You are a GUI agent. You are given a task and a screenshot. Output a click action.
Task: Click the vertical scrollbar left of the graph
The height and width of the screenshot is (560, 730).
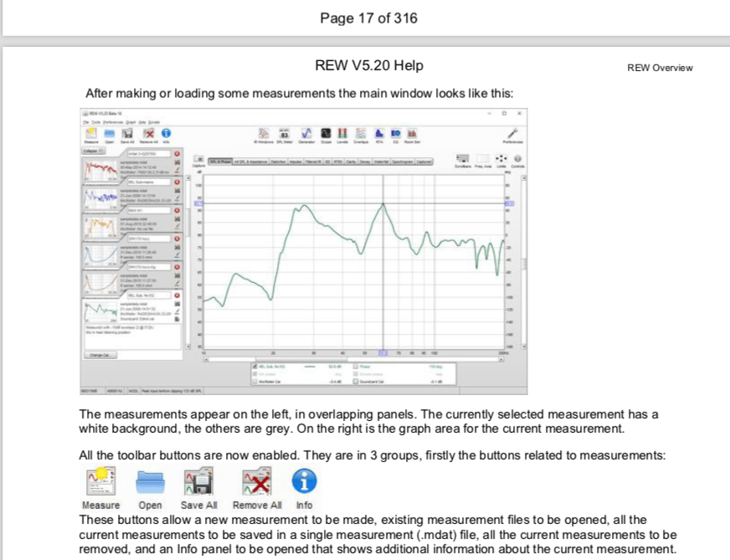(x=188, y=261)
